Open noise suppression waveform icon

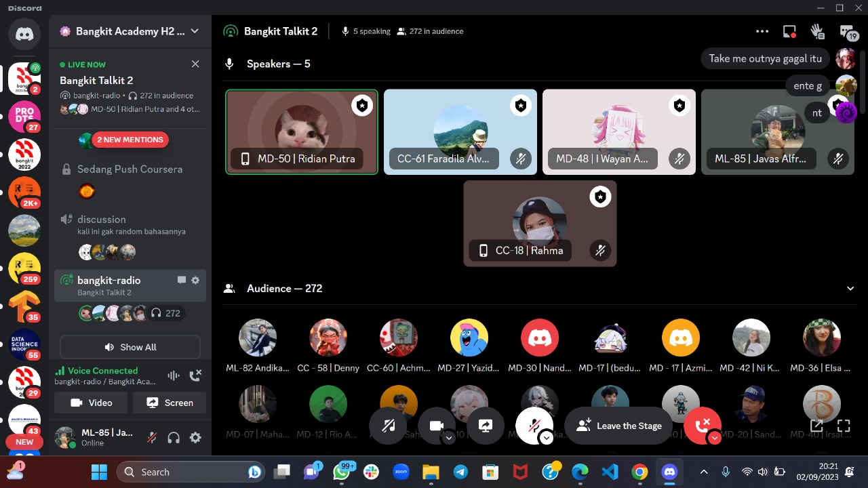[x=174, y=375]
